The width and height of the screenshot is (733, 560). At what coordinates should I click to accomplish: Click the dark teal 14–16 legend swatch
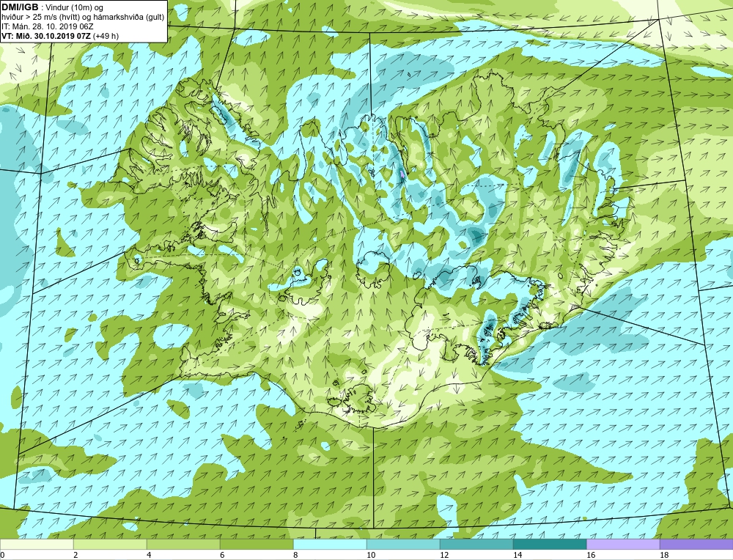coord(550,544)
